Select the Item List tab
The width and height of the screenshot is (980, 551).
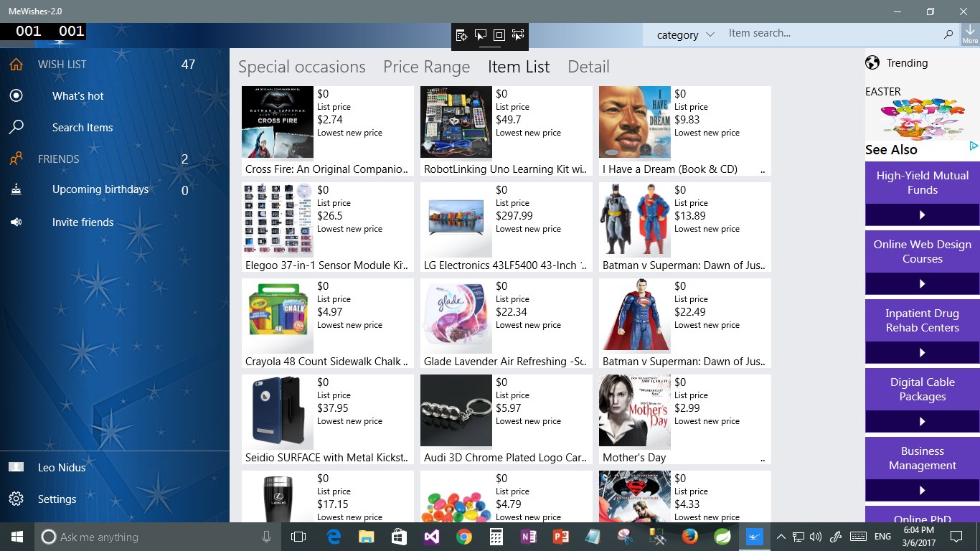519,67
